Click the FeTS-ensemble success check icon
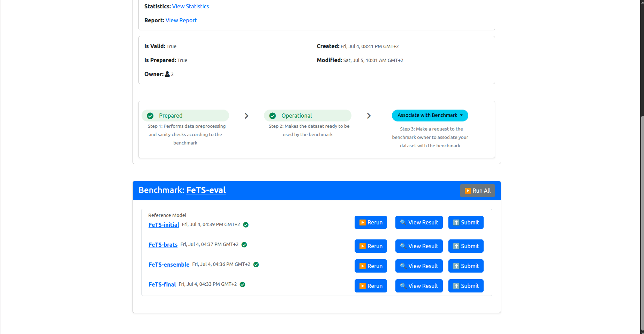This screenshot has height=334, width=644. pos(256,265)
